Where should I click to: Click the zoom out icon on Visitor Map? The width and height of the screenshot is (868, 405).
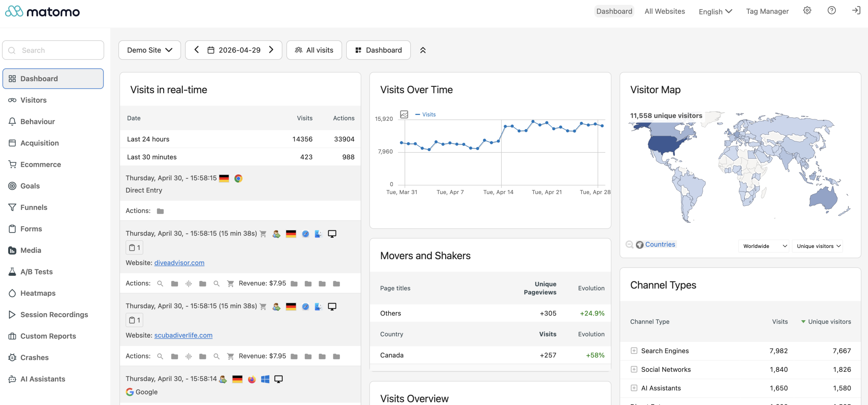(x=629, y=245)
